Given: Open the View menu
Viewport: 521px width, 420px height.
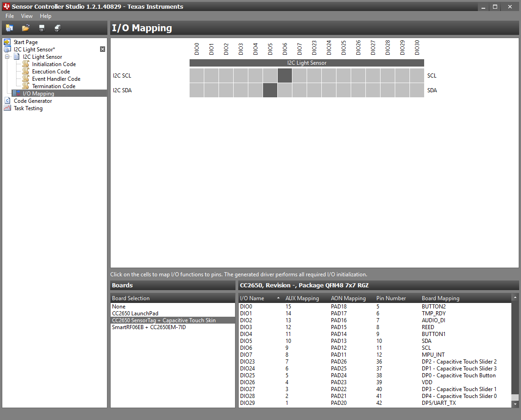Looking at the screenshot, I should tap(27, 16).
